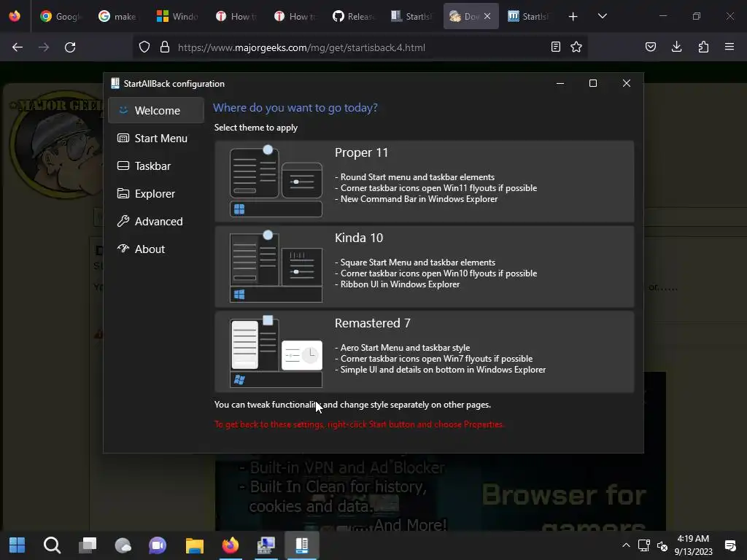Open Firefox downloads panel

click(x=676, y=47)
